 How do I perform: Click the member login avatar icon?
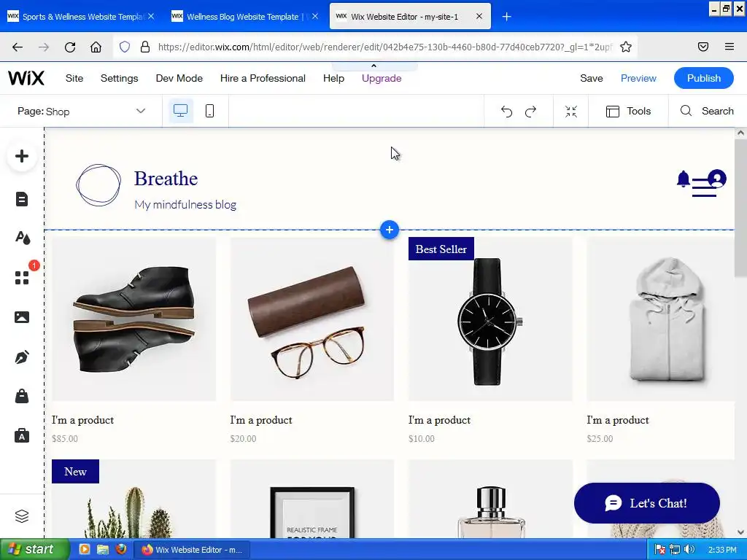pos(716,179)
